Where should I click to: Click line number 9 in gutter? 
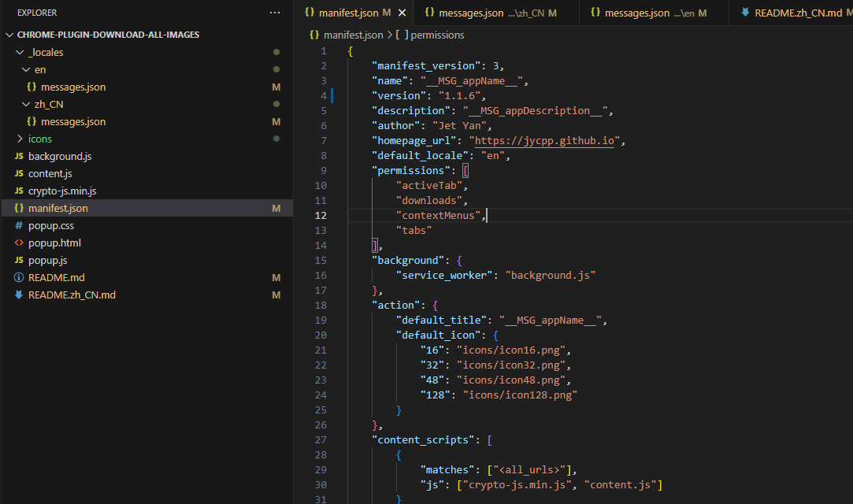click(x=324, y=171)
